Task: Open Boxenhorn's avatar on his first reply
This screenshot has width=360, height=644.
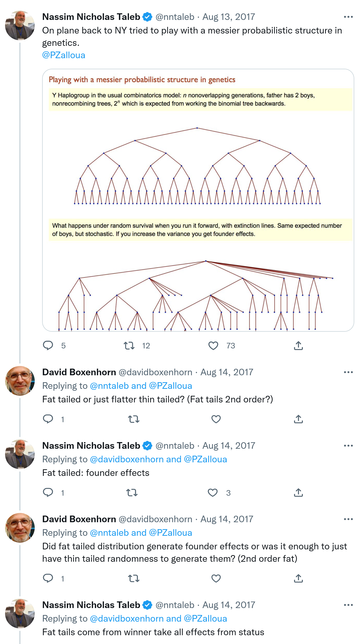Action: pyautogui.click(x=20, y=381)
